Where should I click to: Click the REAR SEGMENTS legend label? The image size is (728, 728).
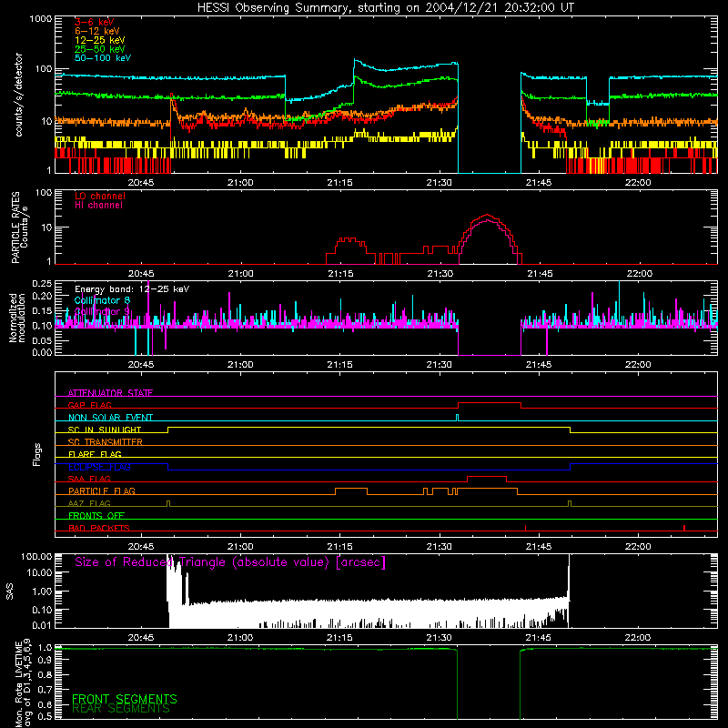tap(121, 709)
